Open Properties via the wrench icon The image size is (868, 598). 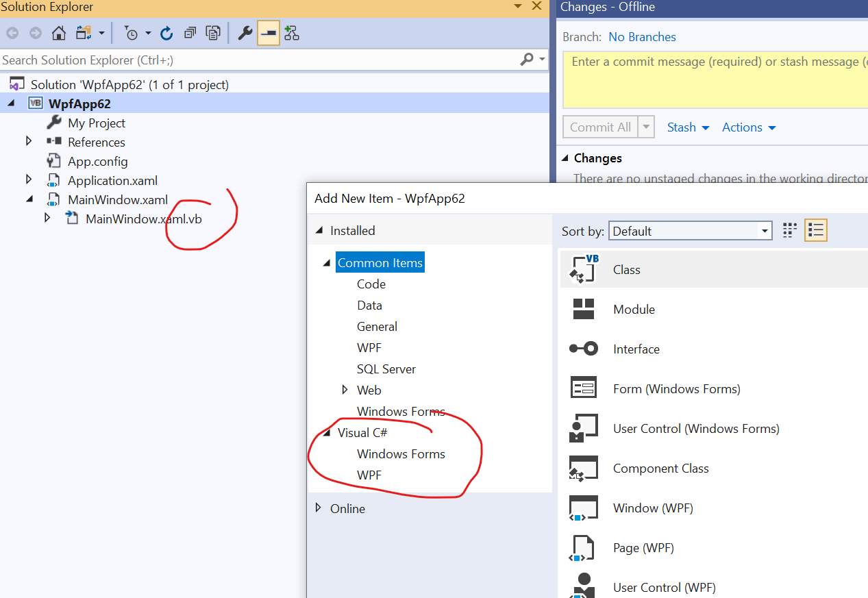(x=245, y=33)
